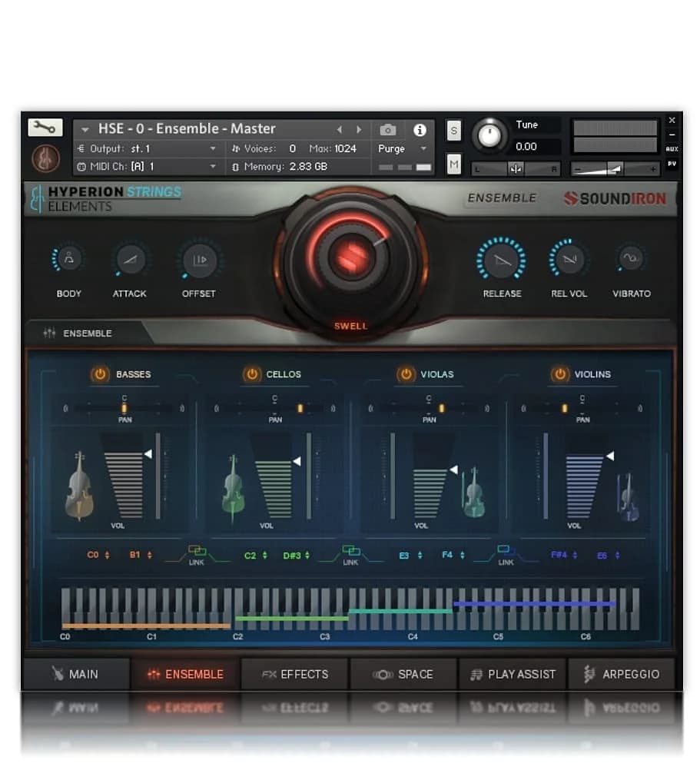This screenshot has width=700, height=770.
Task: Click the camera snapshot icon
Action: coord(387,129)
